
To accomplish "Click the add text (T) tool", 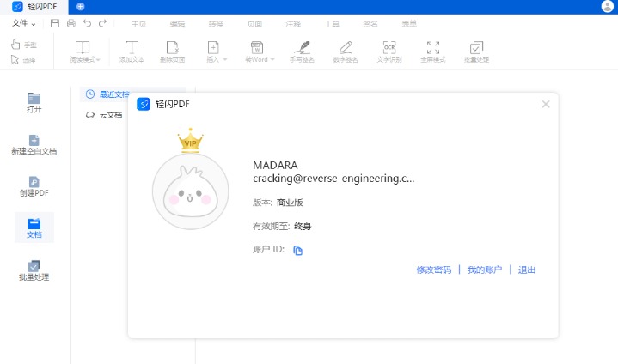I will click(x=132, y=47).
